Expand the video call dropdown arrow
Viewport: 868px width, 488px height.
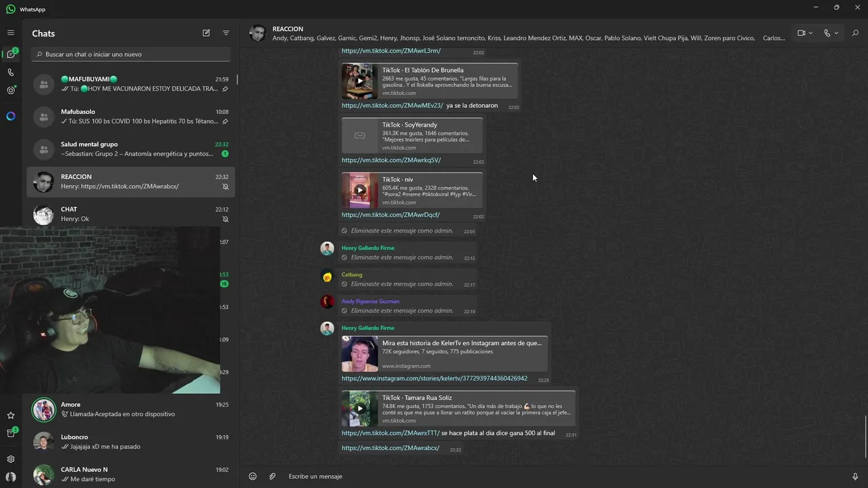(x=810, y=33)
